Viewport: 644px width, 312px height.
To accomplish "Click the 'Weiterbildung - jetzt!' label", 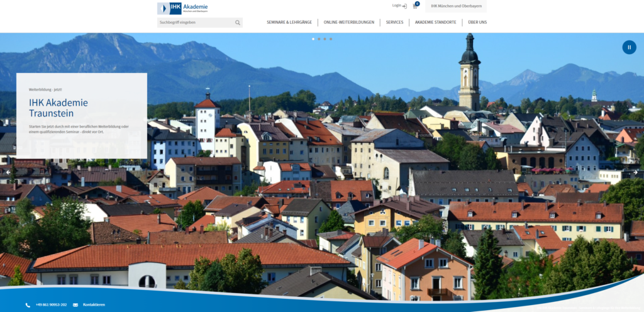I will tap(45, 89).
